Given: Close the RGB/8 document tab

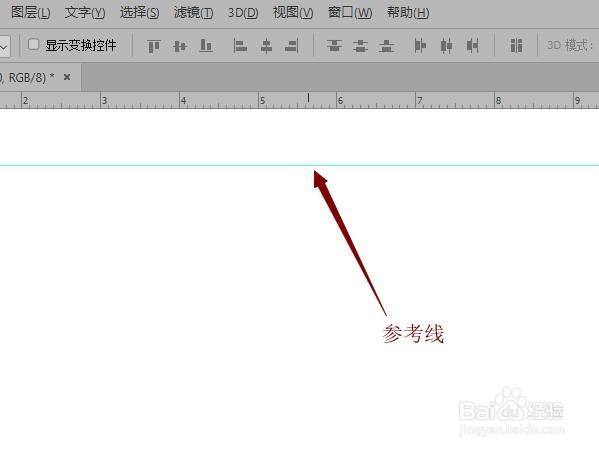Looking at the screenshot, I should (67, 77).
